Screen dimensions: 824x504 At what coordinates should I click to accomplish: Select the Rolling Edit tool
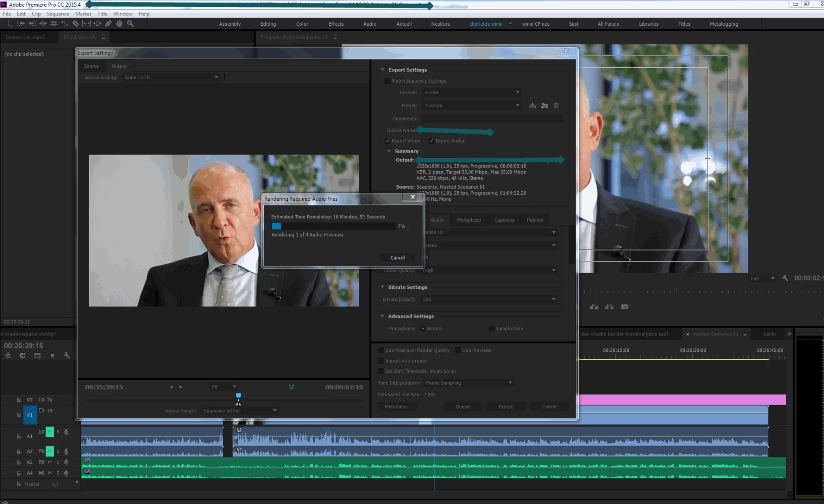tap(54, 23)
